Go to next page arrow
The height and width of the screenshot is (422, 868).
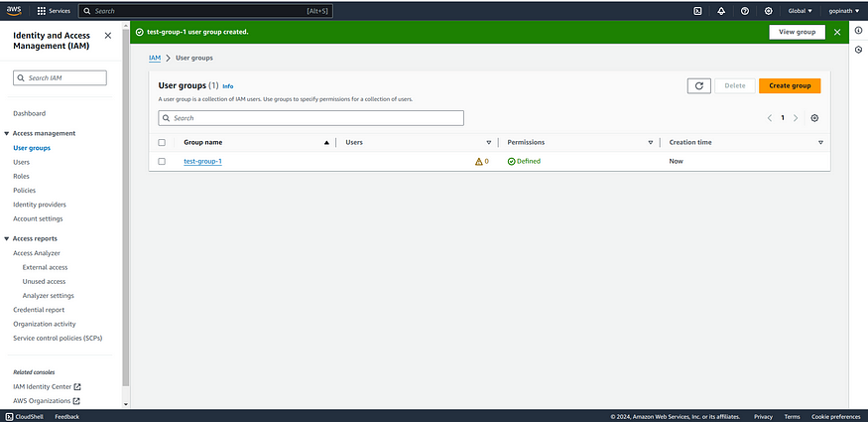[x=796, y=118]
